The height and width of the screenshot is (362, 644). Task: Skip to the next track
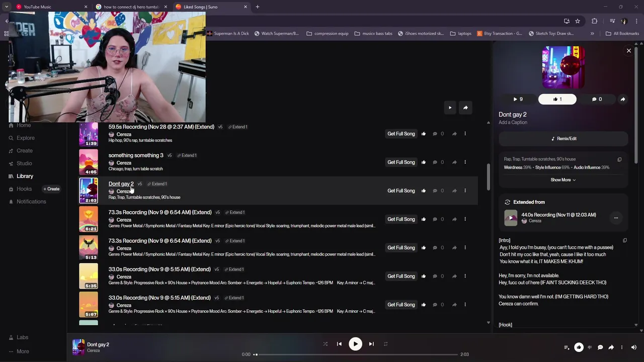tap(371, 344)
